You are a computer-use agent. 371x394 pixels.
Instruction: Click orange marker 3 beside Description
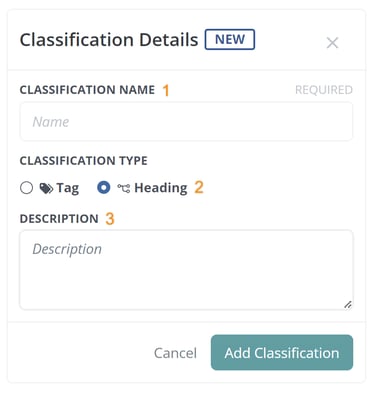pos(110,219)
